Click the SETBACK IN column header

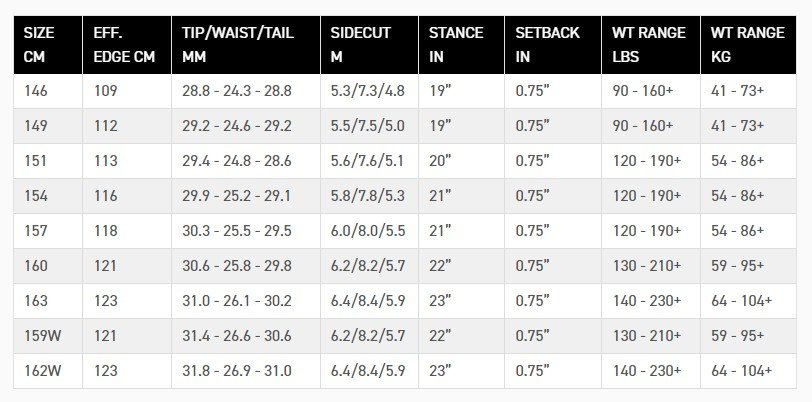tap(553, 45)
